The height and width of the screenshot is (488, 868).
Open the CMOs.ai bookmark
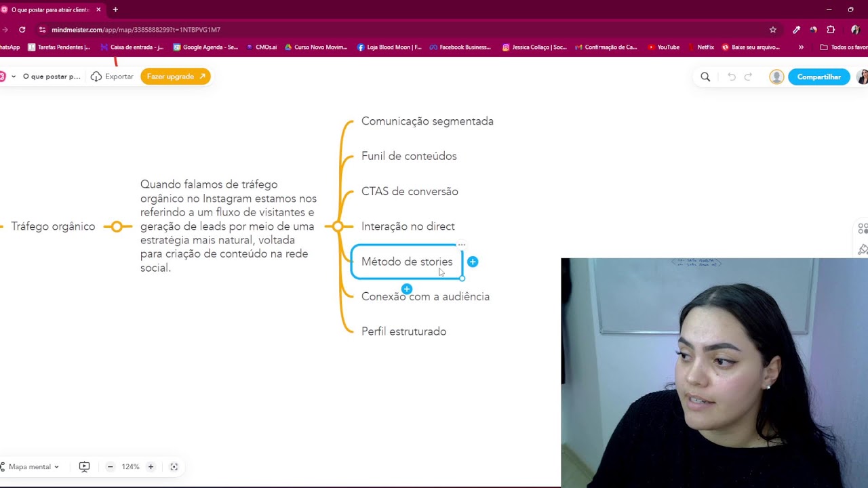coord(262,47)
